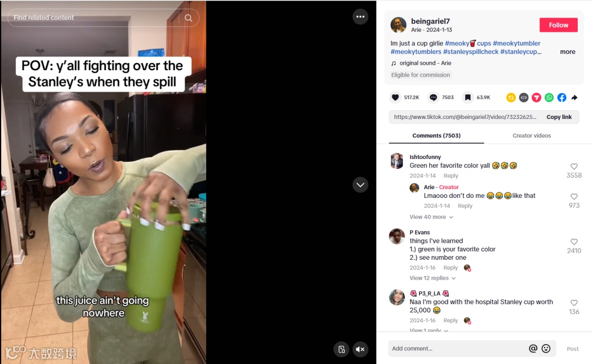Click the Add comment input field
This screenshot has width=592, height=364.
point(458,349)
